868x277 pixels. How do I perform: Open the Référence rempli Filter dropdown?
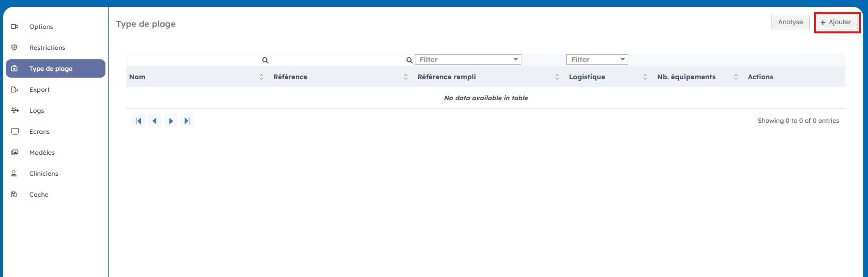467,60
